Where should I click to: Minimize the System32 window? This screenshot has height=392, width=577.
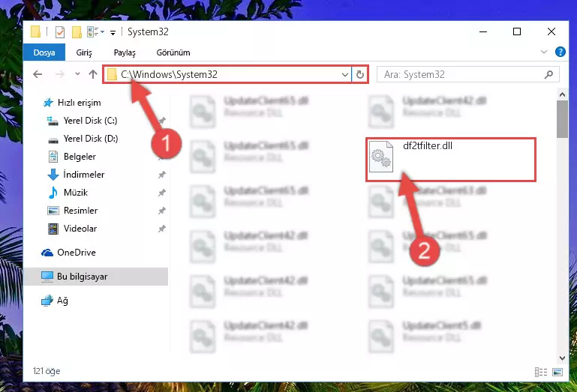point(483,32)
